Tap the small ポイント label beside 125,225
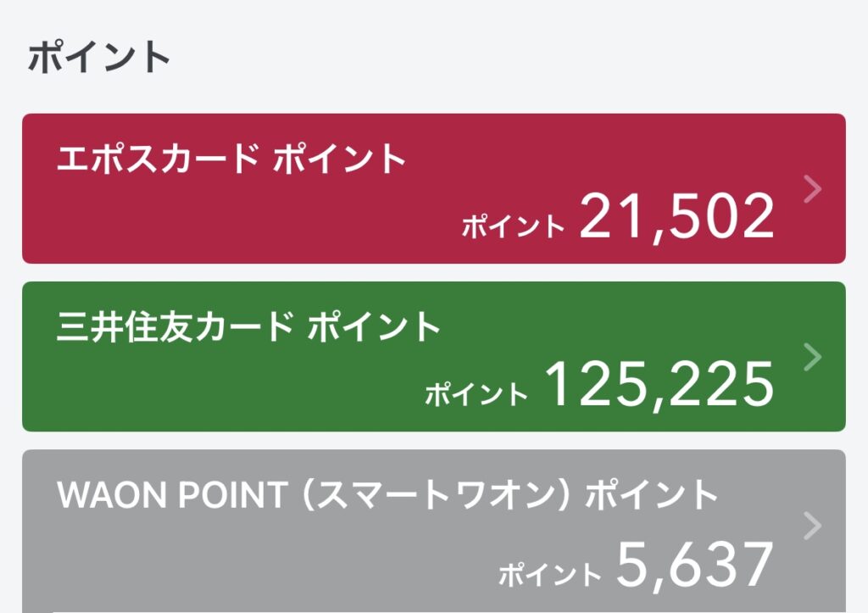This screenshot has width=868, height=613. click(476, 393)
